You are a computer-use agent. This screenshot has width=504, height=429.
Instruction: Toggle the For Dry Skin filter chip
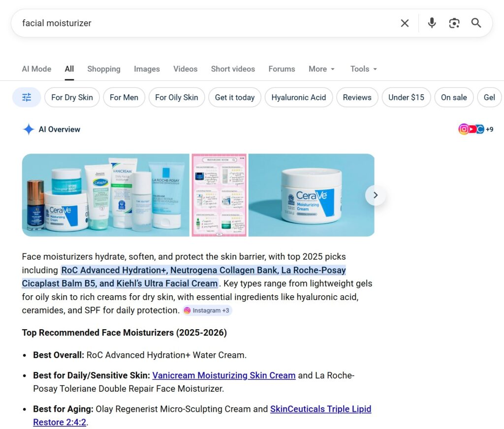coord(72,97)
